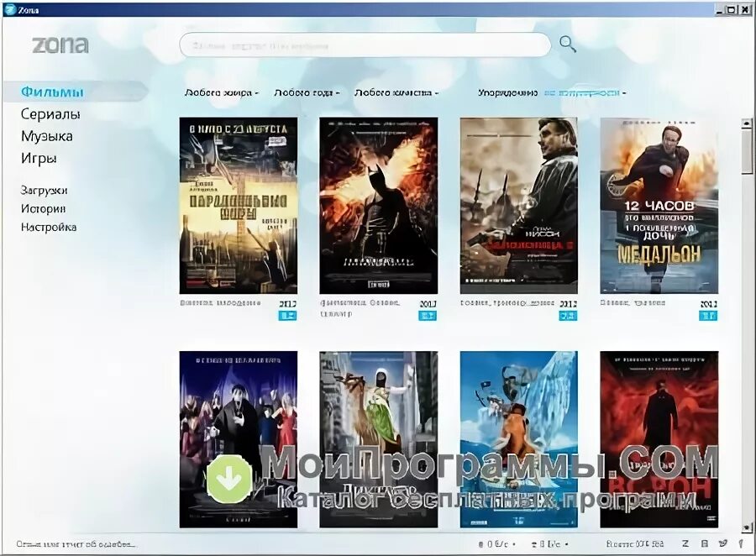Open the 12 часов Медальон movie poster
Image resolution: width=756 pixels, height=556 pixels.
click(659, 206)
